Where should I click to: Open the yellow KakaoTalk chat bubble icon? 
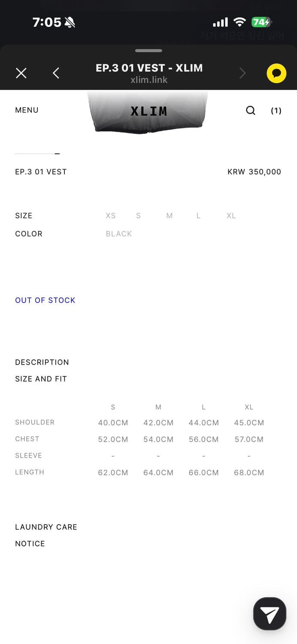276,73
